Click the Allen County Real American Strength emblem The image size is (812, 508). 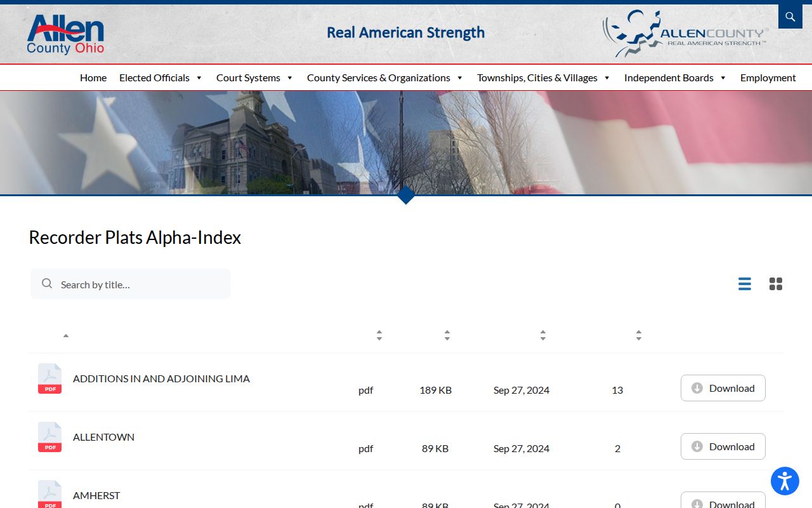(685, 33)
